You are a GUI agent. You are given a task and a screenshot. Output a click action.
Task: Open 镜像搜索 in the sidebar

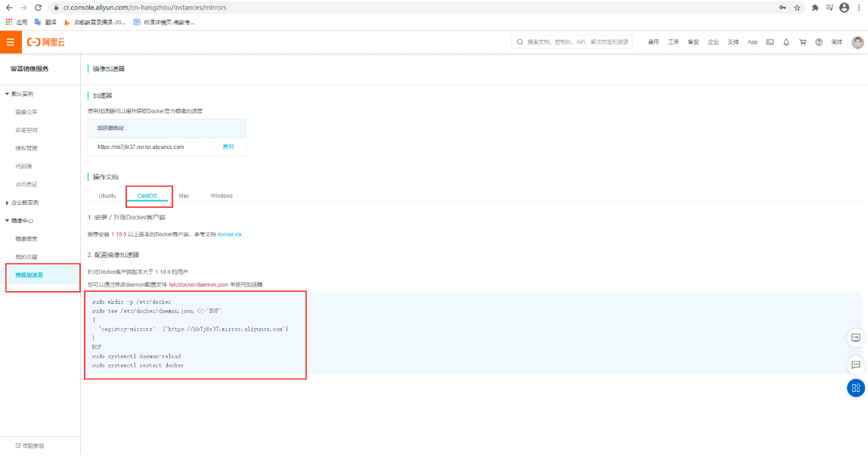coord(26,239)
